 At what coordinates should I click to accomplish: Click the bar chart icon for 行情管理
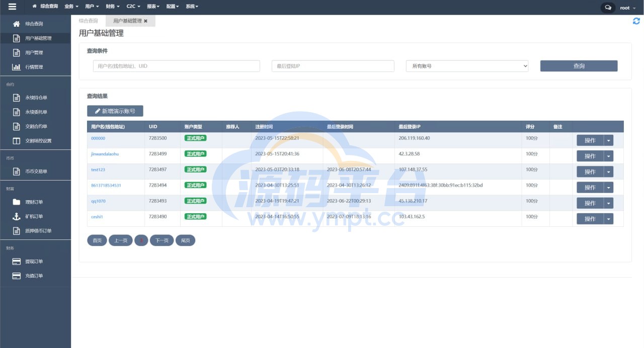click(x=17, y=67)
